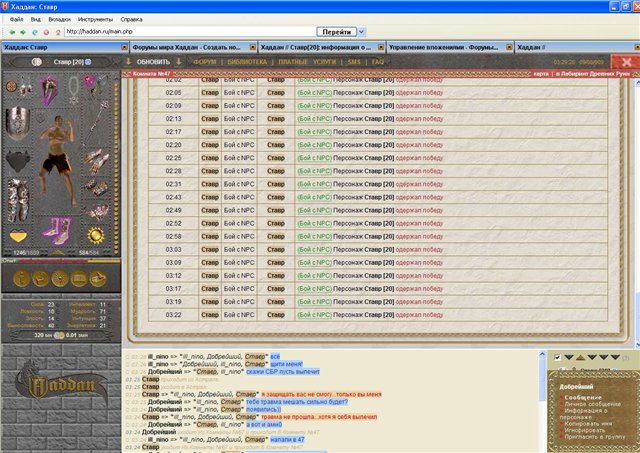Click the gauntlets gloves equipment slot
The width and height of the screenshot is (640, 453).
96,161
